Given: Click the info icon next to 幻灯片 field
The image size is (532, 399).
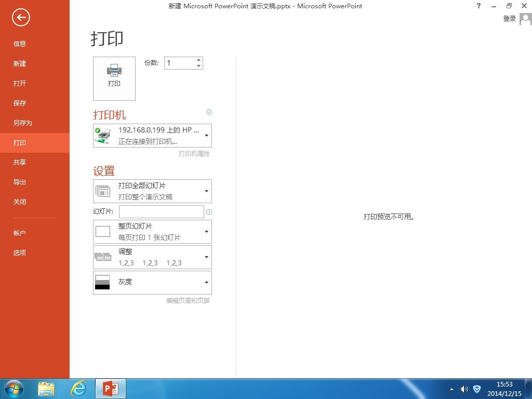Looking at the screenshot, I should pyautogui.click(x=209, y=212).
